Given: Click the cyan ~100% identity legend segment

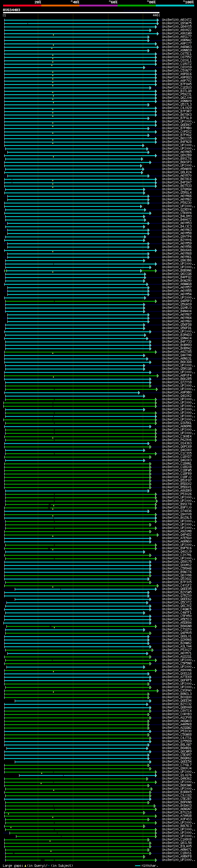Looking at the screenshot, I should [175, 6].
